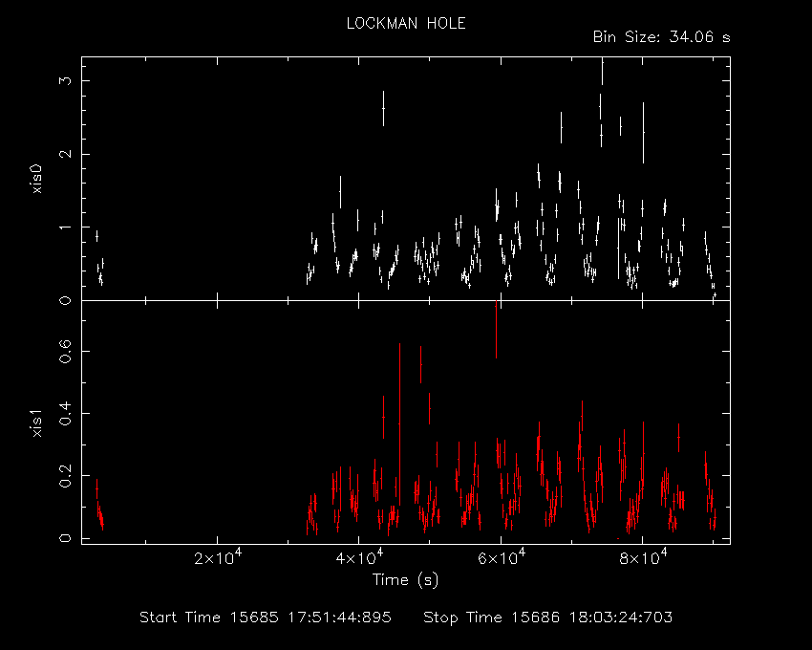Select the Bin Size 34.06 s label
Image resolution: width=812 pixels, height=650 pixels.
[x=661, y=37]
